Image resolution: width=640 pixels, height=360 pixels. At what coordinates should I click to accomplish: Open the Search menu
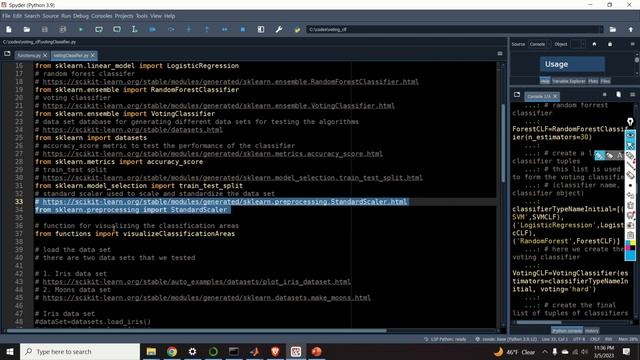(x=32, y=16)
